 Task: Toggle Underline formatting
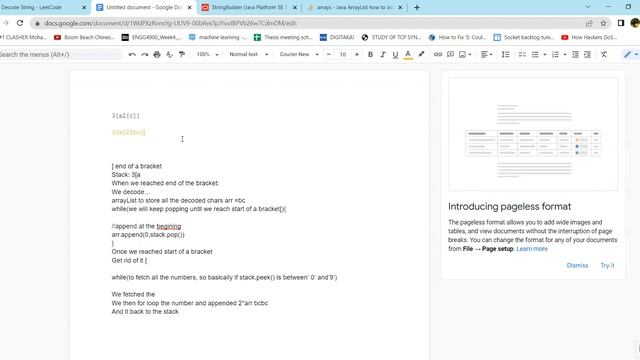(395, 54)
